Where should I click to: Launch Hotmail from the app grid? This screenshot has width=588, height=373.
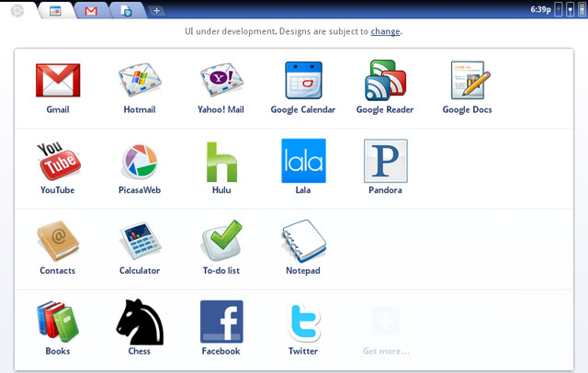click(140, 80)
